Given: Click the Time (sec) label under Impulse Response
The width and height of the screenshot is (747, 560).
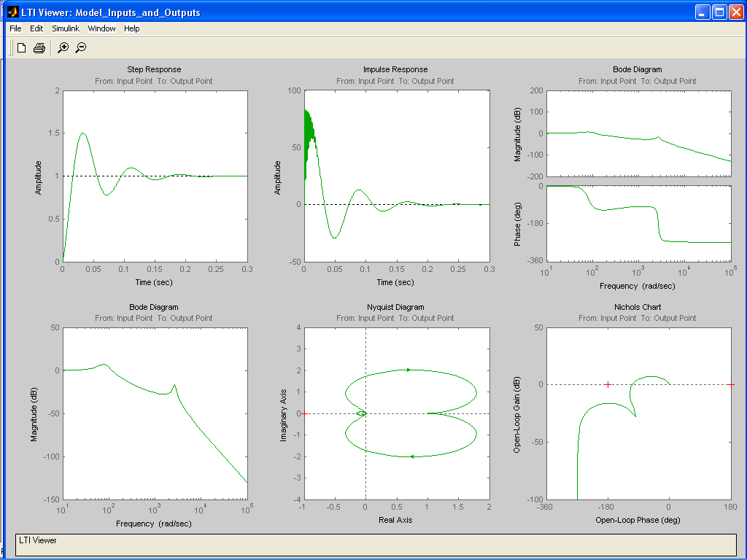Looking at the screenshot, I should [395, 282].
